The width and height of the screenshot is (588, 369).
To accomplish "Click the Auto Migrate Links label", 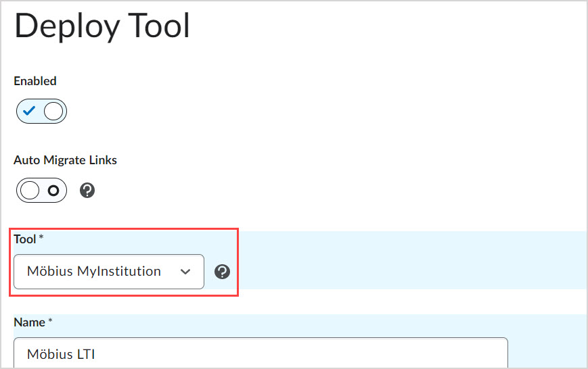I will (65, 160).
